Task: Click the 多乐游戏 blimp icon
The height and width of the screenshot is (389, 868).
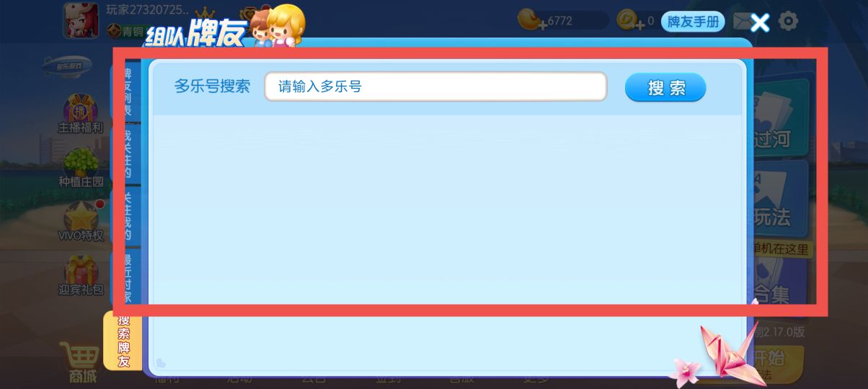Action: [67, 65]
